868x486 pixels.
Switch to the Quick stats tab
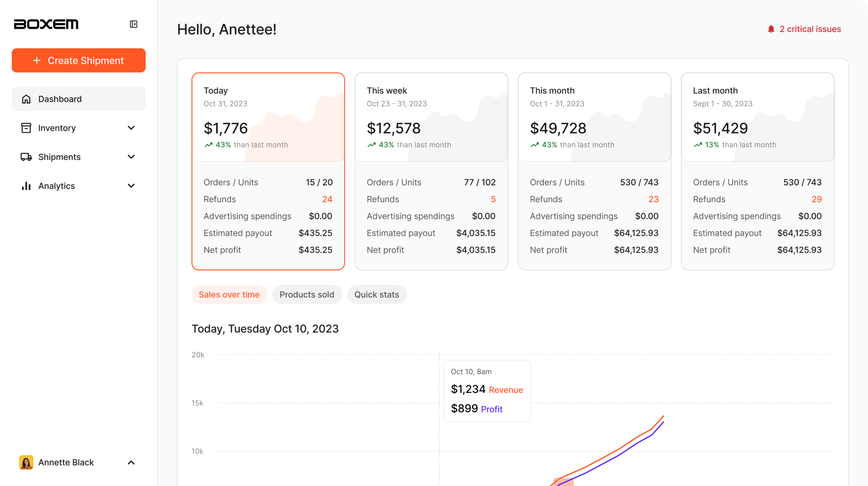[377, 294]
